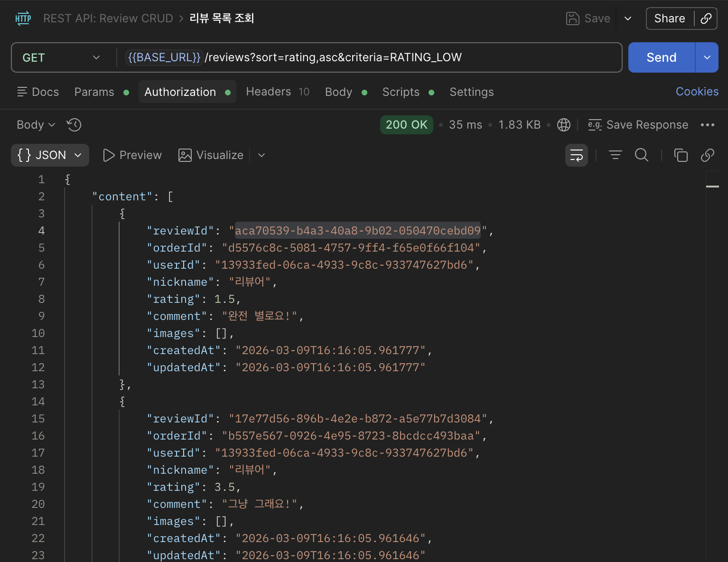
Task: Open the Cookies link
Action: pyautogui.click(x=697, y=92)
